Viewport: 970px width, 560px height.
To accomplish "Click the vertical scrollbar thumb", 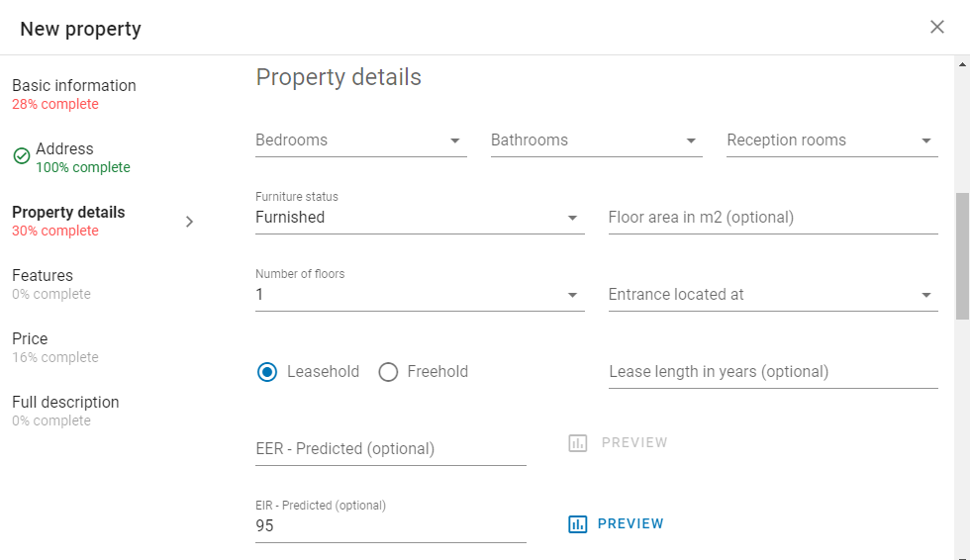I will click(x=962, y=256).
